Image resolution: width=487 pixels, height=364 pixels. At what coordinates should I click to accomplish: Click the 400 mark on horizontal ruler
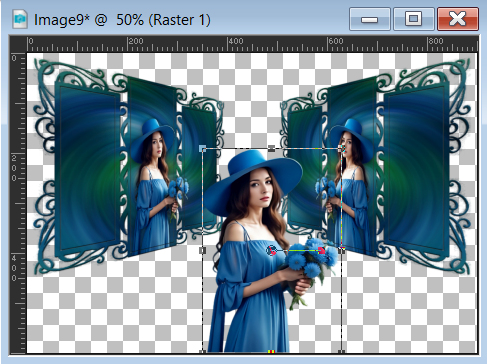(236, 41)
